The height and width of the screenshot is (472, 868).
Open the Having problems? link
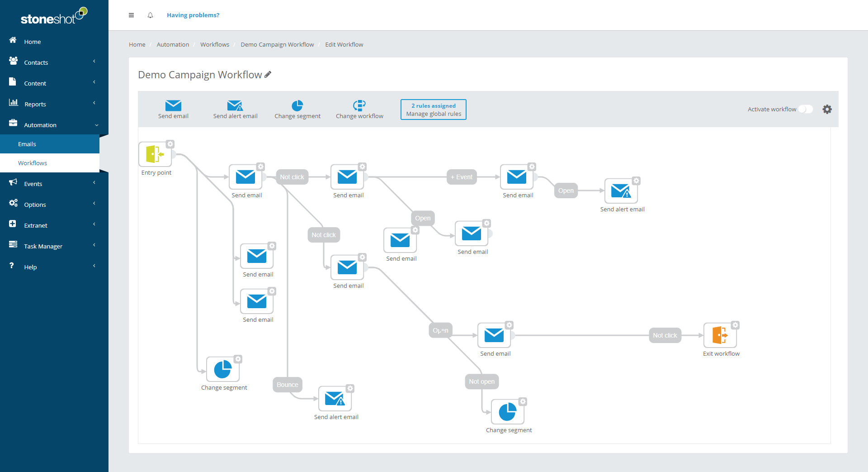pyautogui.click(x=193, y=15)
